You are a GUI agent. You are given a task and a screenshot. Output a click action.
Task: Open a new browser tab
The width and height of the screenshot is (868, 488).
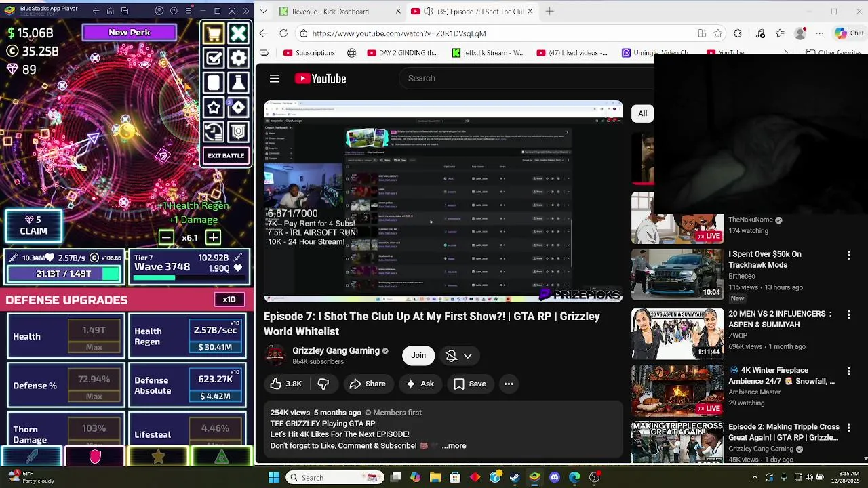point(550,12)
